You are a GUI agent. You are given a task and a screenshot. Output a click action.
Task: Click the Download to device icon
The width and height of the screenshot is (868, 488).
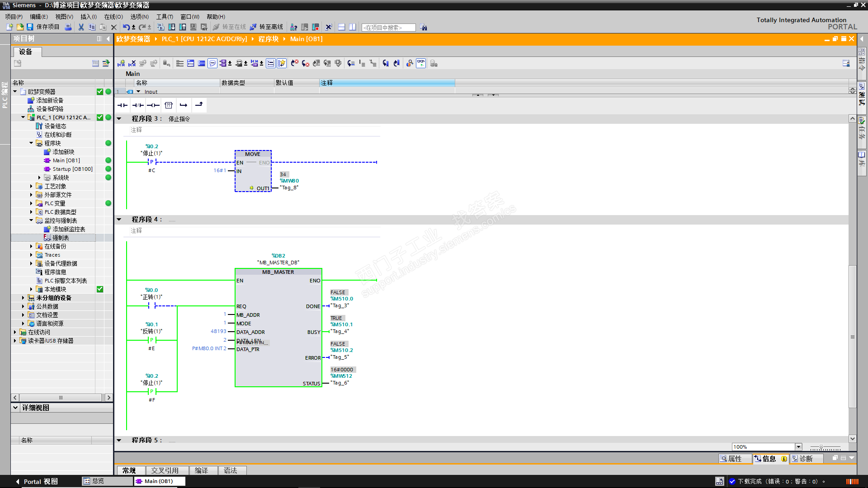[x=172, y=27]
